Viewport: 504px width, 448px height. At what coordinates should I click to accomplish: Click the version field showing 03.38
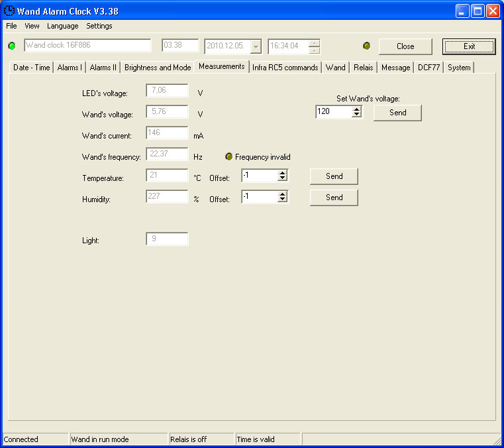(x=180, y=45)
